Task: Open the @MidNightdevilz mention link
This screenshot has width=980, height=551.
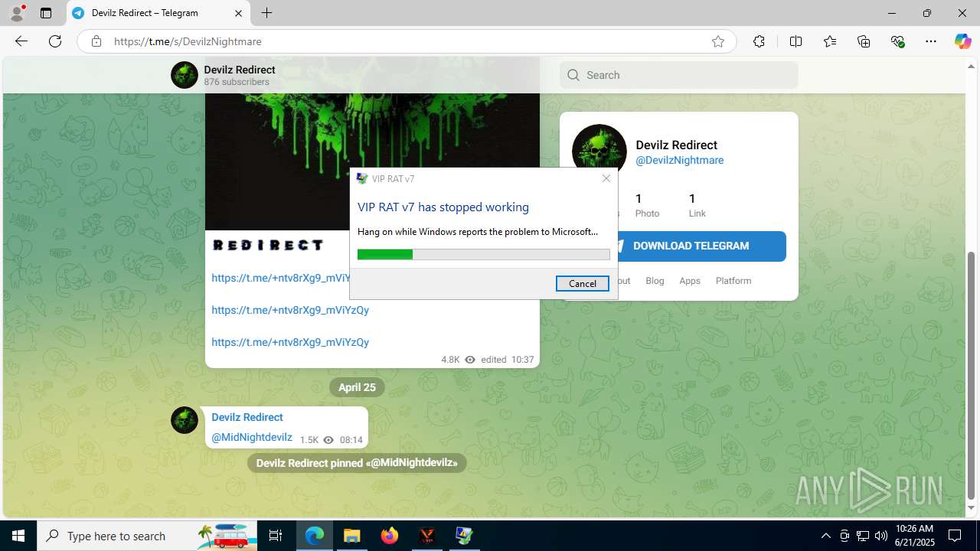Action: [x=252, y=438]
